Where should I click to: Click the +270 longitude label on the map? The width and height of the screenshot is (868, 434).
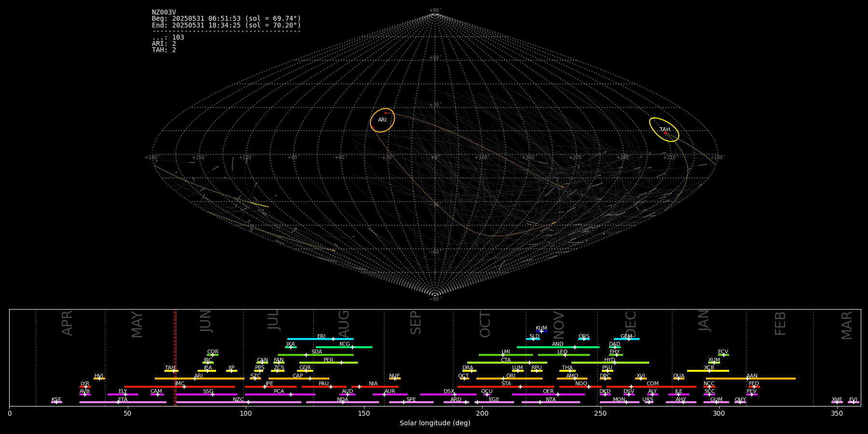pos(575,158)
